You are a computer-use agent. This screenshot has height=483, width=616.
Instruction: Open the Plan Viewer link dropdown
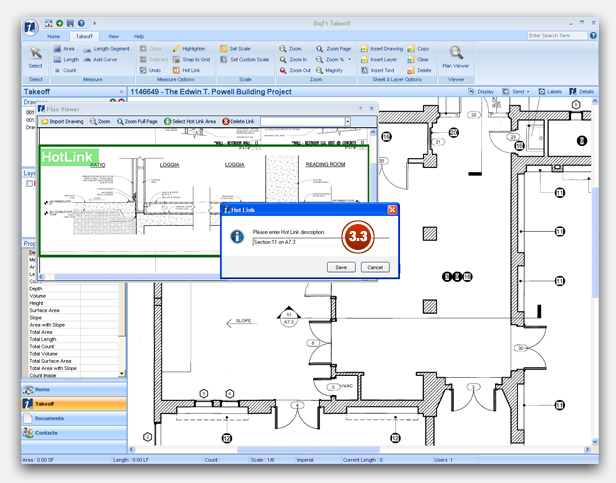348,121
